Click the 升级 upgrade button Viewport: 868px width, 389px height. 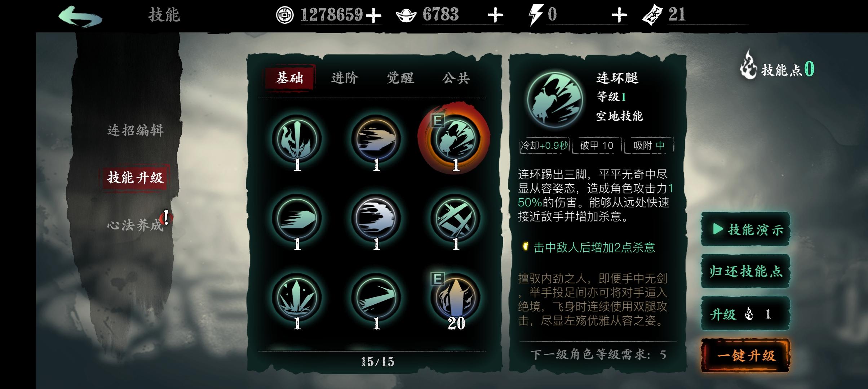click(745, 314)
